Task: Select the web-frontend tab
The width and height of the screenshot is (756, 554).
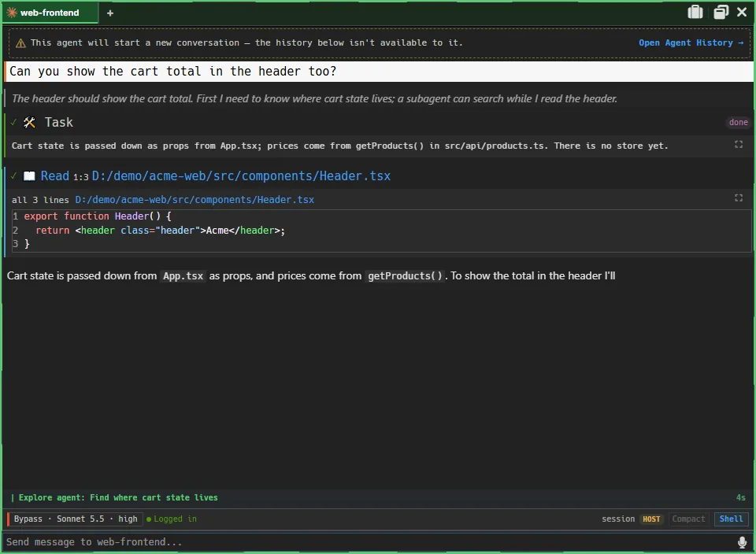Action: [50, 13]
